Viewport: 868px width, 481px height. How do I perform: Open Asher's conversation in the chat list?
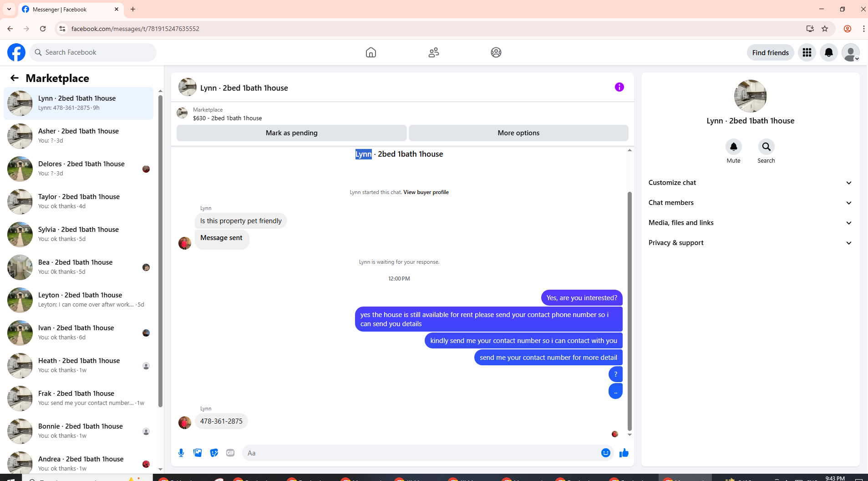tap(78, 136)
